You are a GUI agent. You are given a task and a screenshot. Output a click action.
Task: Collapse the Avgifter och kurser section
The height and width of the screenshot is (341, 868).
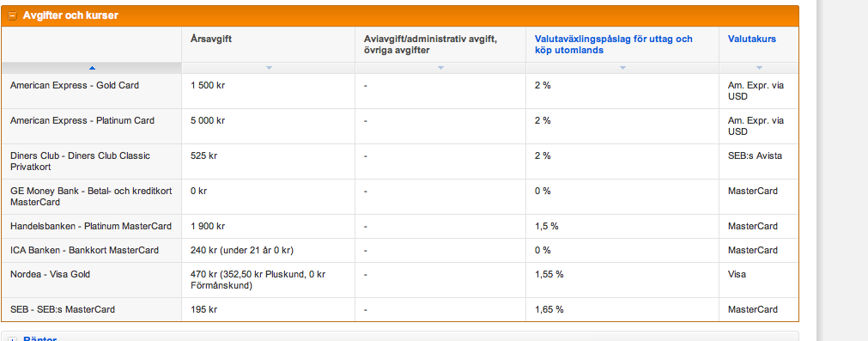click(12, 16)
